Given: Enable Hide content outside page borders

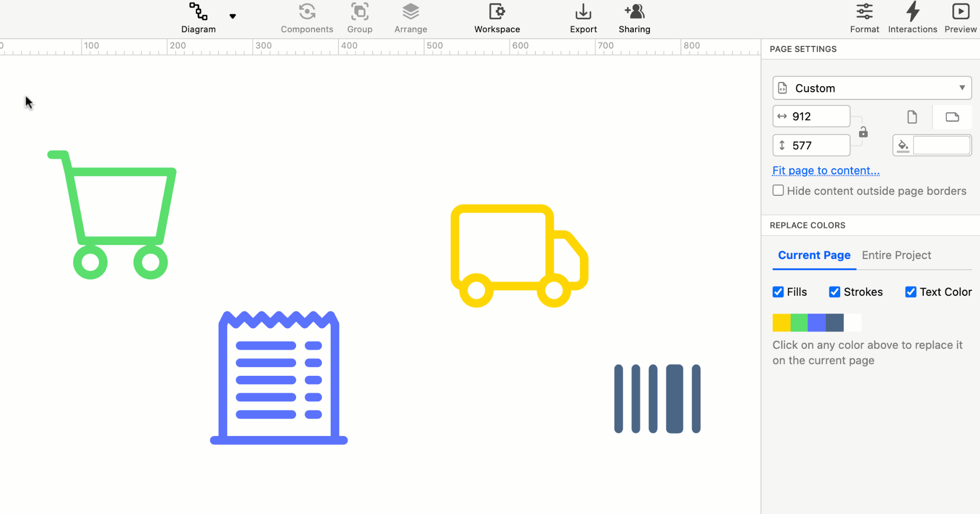Looking at the screenshot, I should 778,190.
